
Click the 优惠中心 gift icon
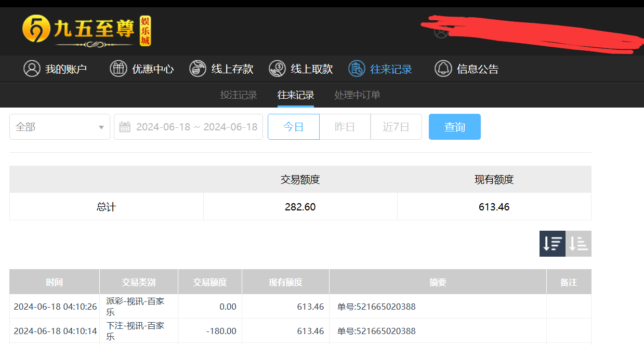click(119, 69)
